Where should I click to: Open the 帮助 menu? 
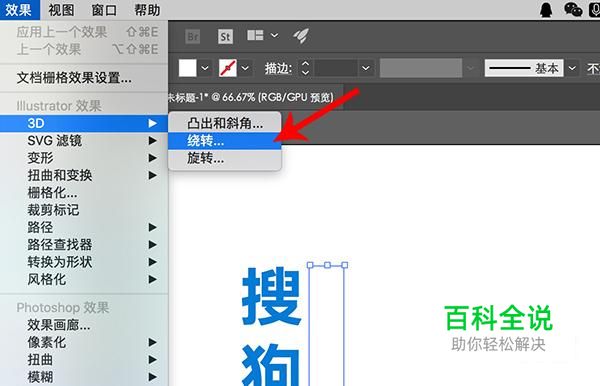[147, 10]
